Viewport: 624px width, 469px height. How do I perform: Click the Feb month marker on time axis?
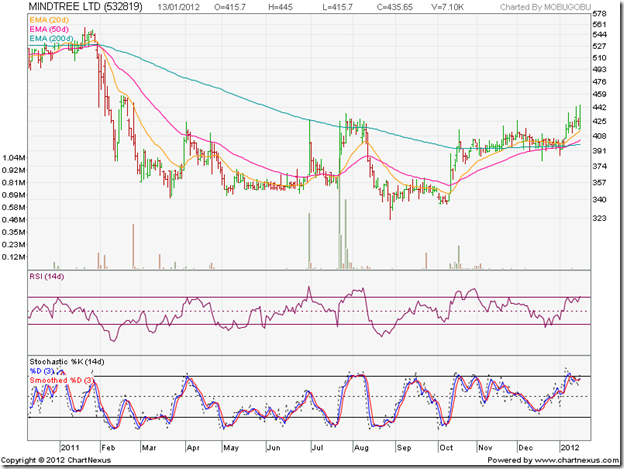click(x=108, y=448)
